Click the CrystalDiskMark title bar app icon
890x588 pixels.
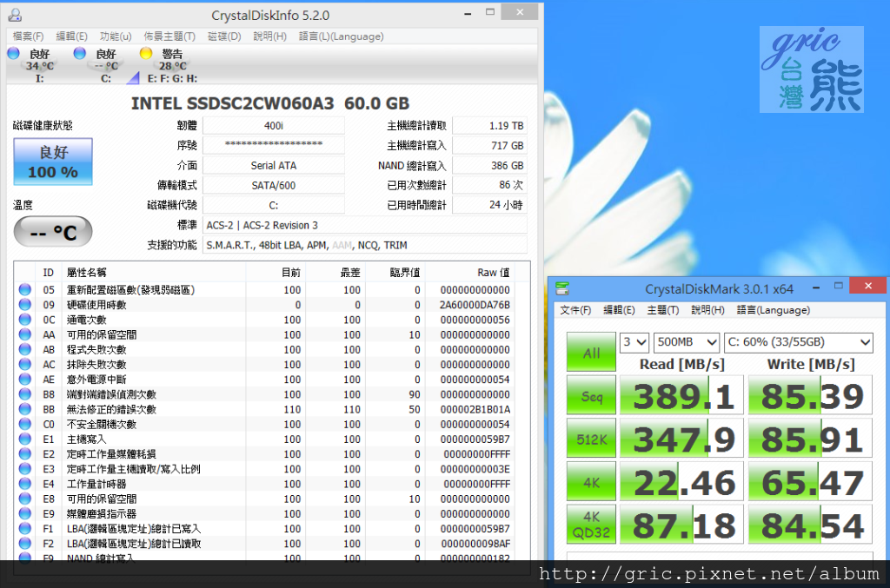click(x=562, y=288)
